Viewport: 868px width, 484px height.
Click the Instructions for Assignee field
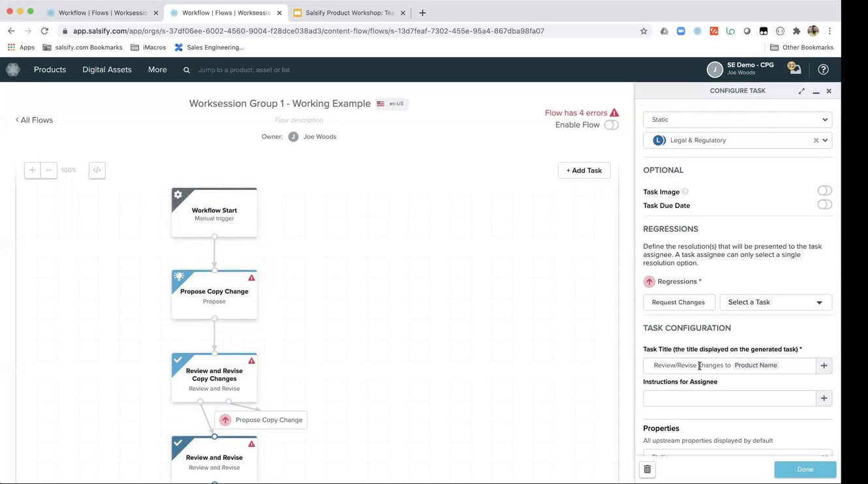[730, 398]
